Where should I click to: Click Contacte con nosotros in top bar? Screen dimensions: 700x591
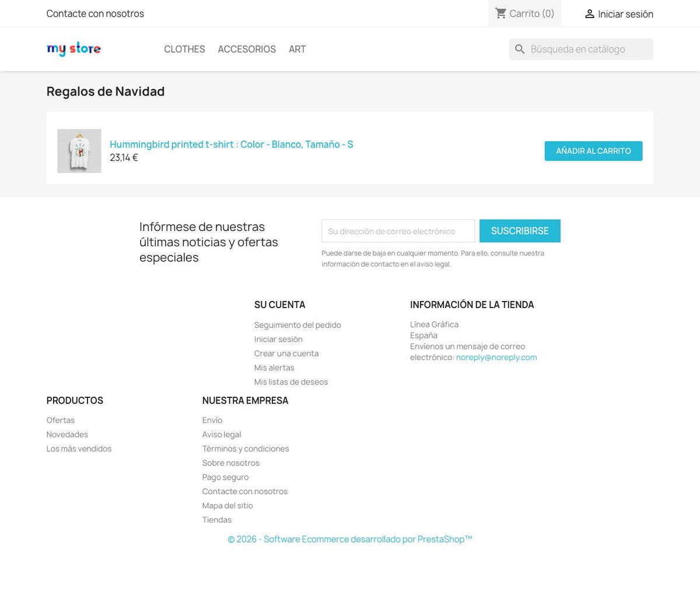click(x=95, y=13)
